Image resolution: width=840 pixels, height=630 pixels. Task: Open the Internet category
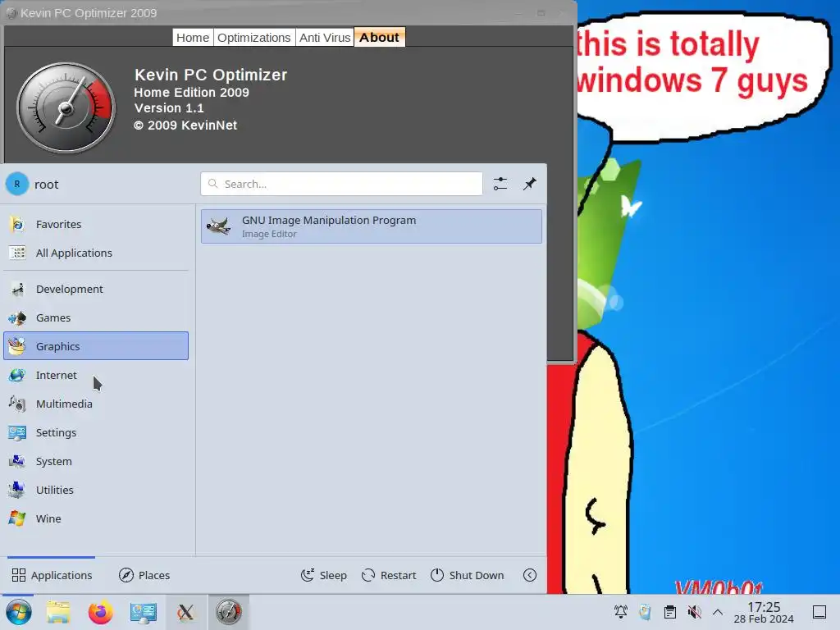(x=96, y=375)
